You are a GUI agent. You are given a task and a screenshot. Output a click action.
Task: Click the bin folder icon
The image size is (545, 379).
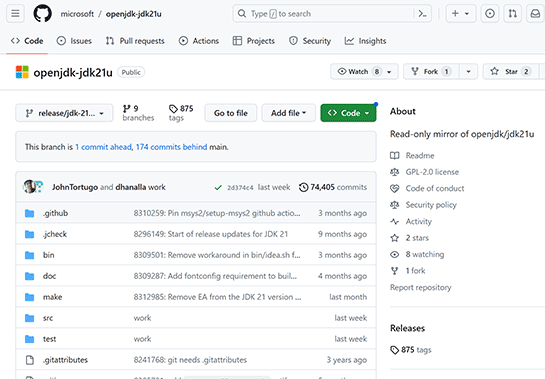click(30, 255)
